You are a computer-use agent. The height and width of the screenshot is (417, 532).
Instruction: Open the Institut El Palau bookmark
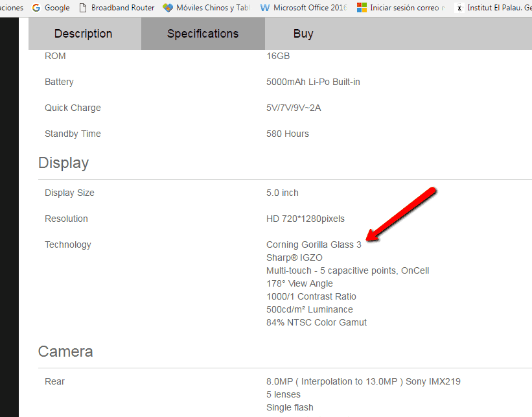coord(493,8)
